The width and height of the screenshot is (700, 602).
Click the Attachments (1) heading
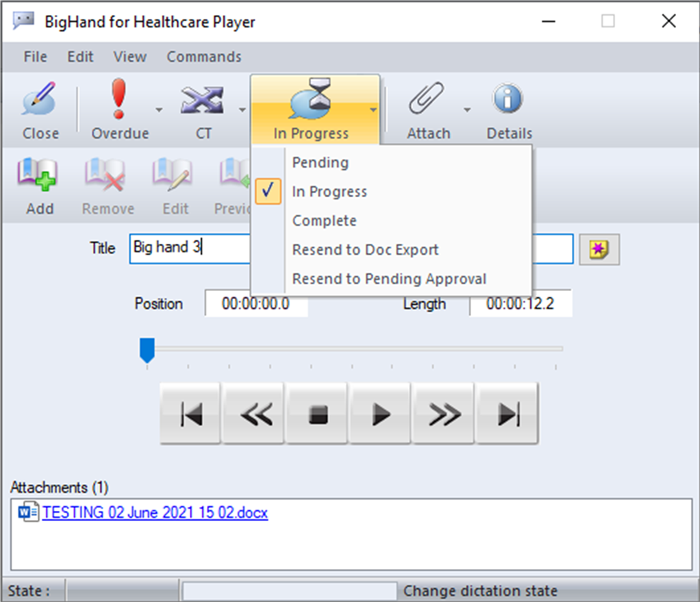[60, 488]
